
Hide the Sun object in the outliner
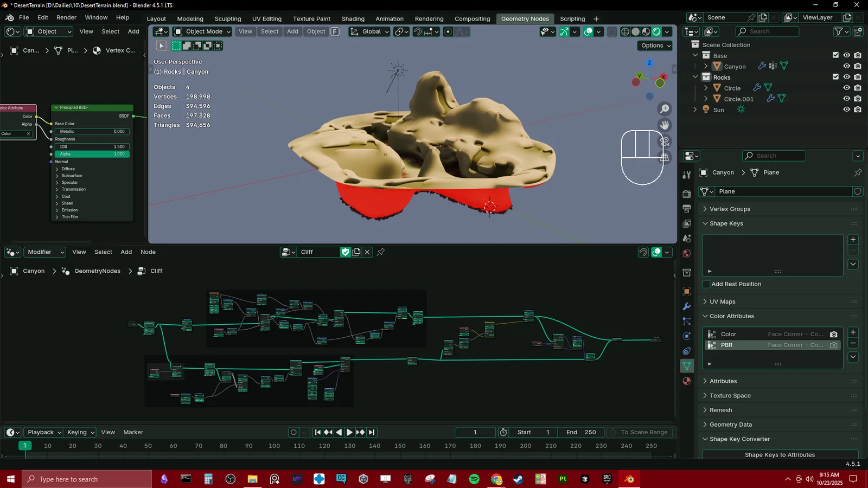(847, 109)
